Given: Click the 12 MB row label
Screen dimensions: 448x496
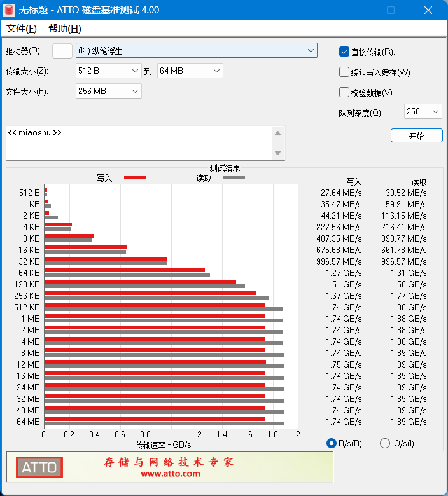Looking at the screenshot, I should (28, 364).
